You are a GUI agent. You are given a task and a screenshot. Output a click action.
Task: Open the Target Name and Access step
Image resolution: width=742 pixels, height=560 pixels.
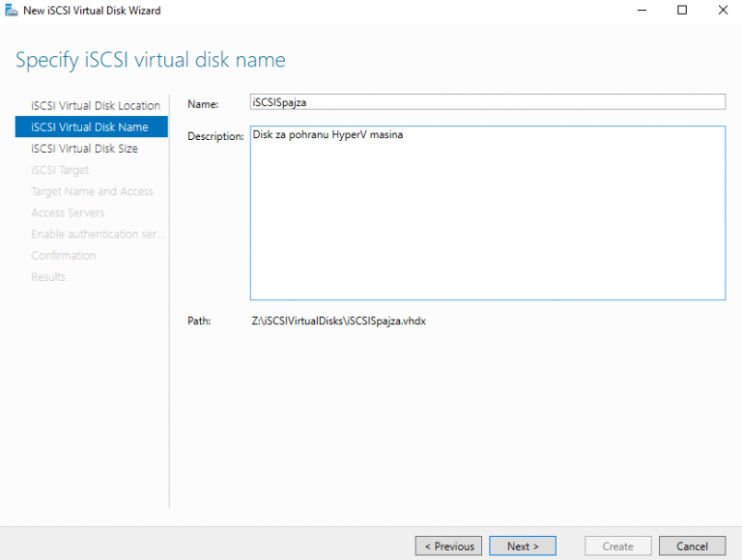point(92,191)
